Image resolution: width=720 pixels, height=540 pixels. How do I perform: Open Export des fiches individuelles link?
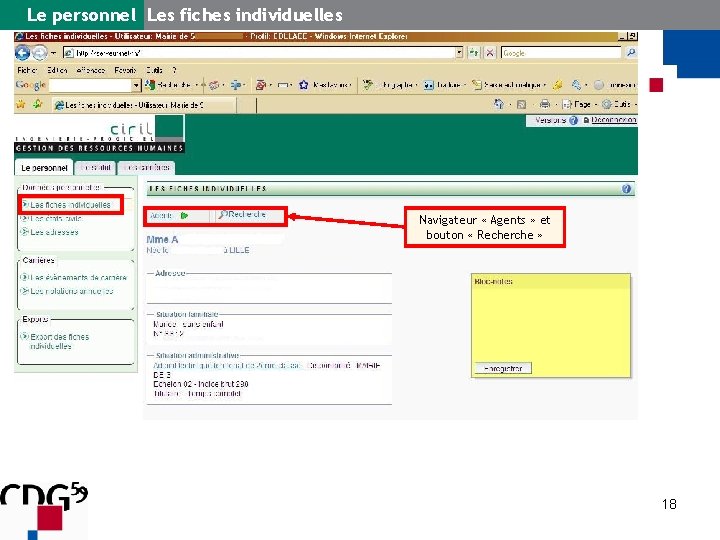(59, 341)
